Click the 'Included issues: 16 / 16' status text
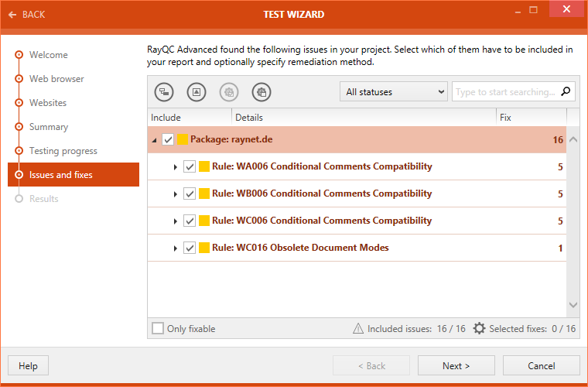 (x=416, y=328)
